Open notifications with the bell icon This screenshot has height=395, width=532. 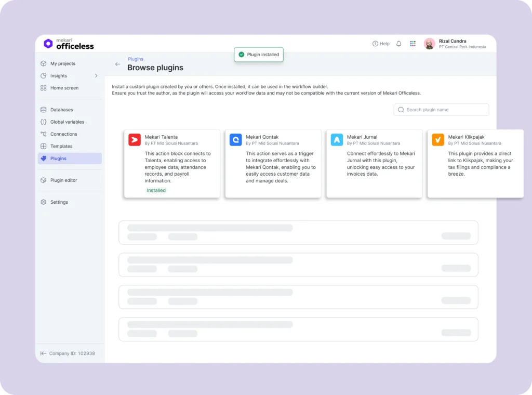click(x=398, y=44)
